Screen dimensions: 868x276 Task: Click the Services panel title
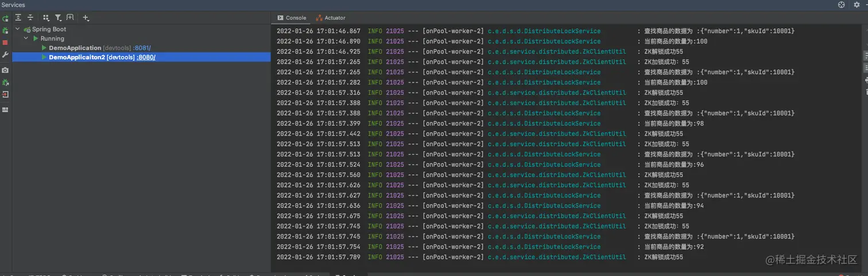tap(13, 5)
